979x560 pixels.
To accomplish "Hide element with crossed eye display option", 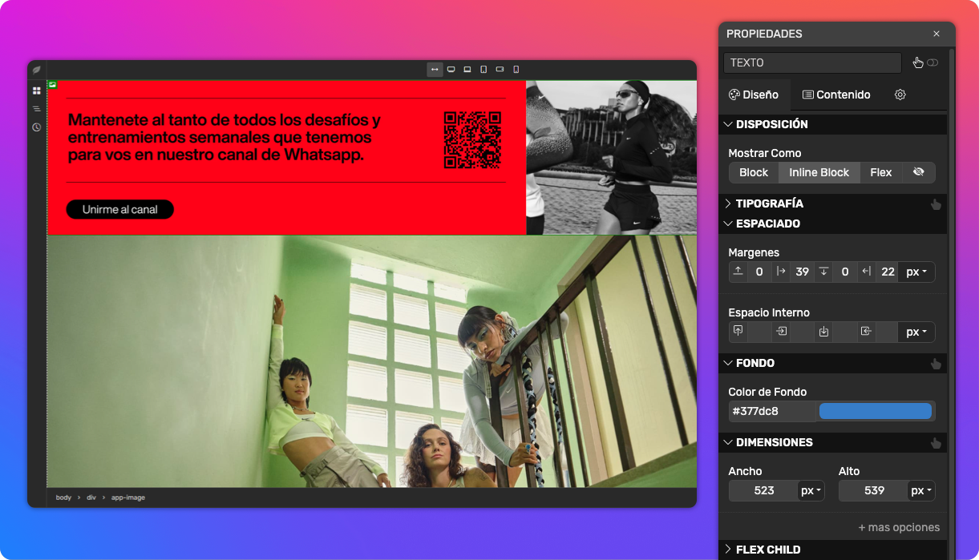I will click(x=919, y=172).
